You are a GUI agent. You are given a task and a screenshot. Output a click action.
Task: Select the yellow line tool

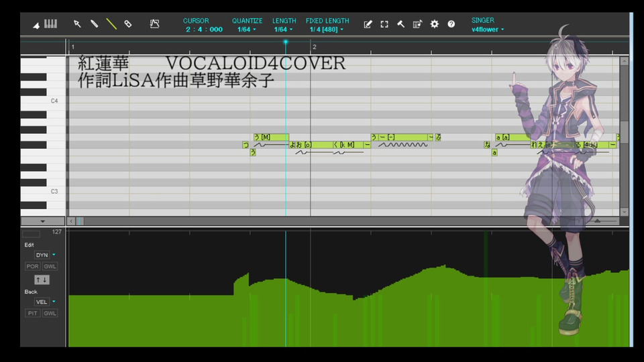(x=111, y=24)
